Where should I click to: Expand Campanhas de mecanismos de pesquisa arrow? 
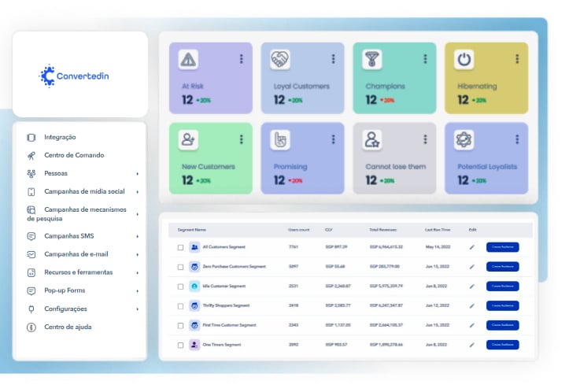pos(138,214)
